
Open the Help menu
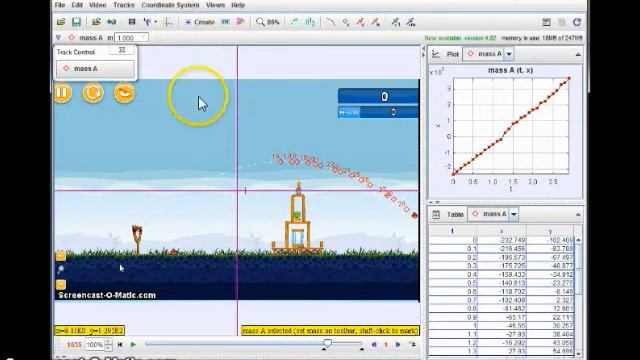point(238,5)
